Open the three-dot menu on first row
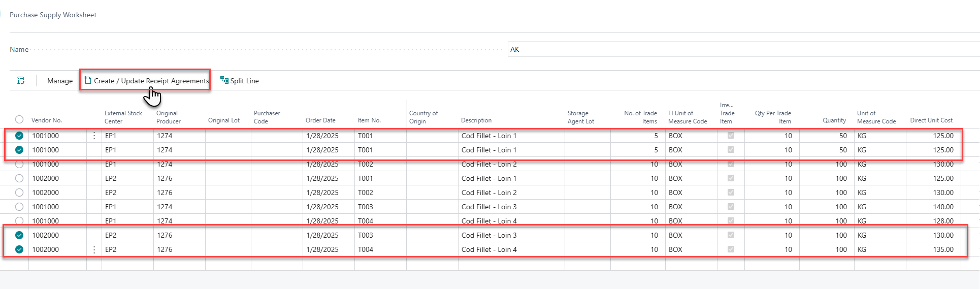Image resolution: width=980 pixels, height=289 pixels. click(x=94, y=136)
